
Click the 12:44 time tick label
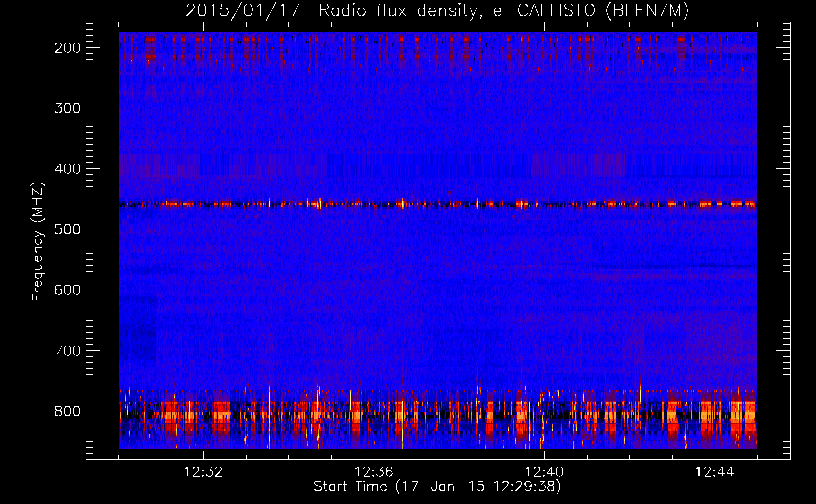[x=715, y=472]
